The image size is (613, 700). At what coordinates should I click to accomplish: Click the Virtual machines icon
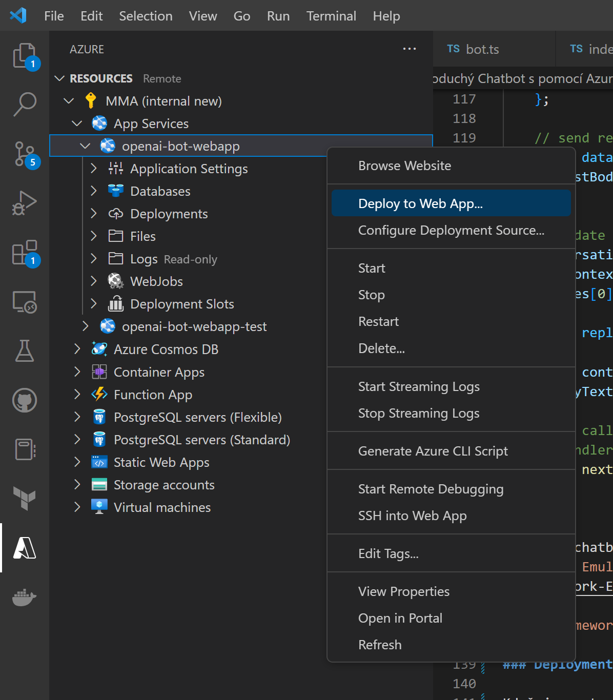coord(99,507)
